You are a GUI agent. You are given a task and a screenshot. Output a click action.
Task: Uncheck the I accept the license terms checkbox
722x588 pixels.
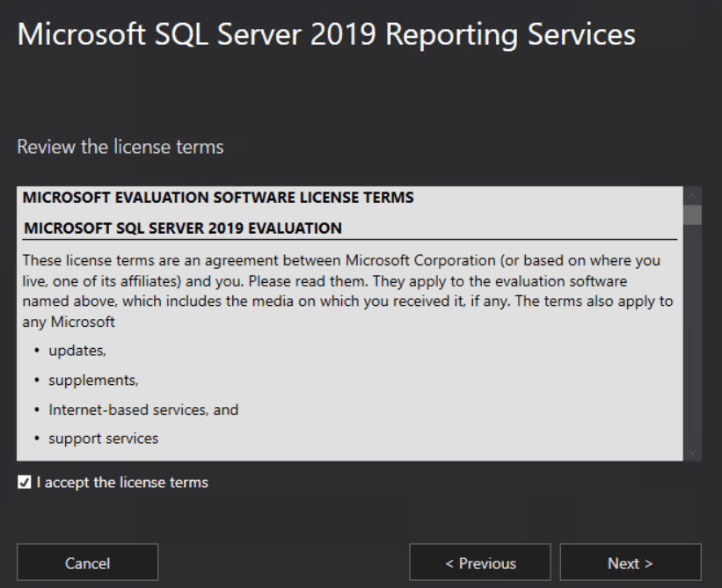click(24, 483)
